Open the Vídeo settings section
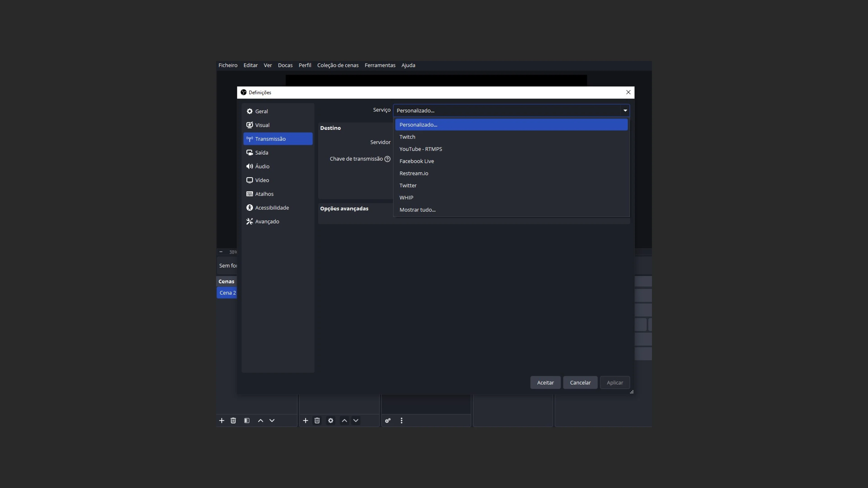Viewport: 868px width, 488px height. pyautogui.click(x=278, y=180)
